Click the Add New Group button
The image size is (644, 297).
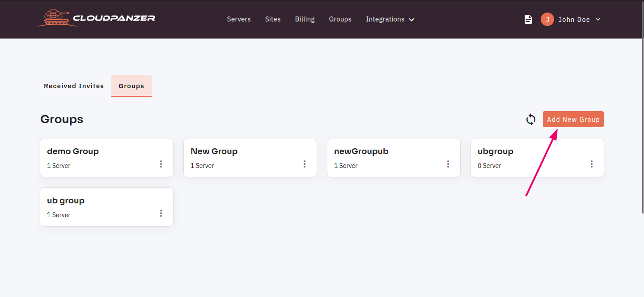[573, 119]
